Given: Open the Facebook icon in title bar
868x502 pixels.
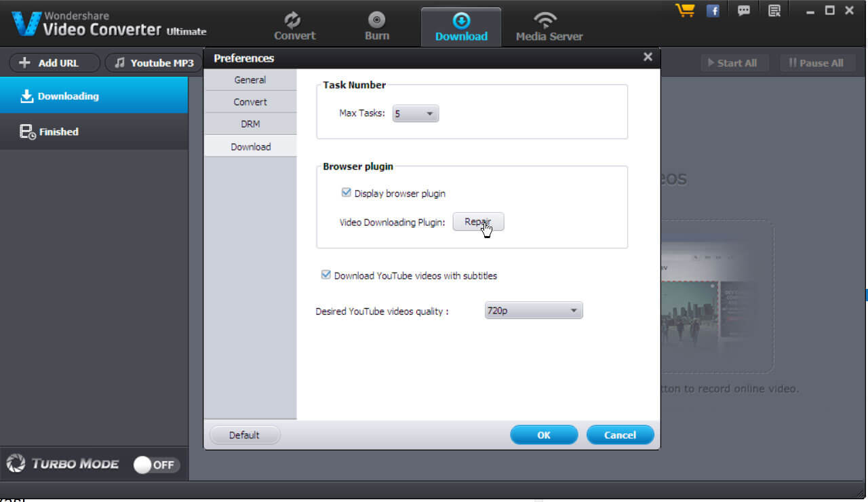Looking at the screenshot, I should tap(713, 10).
